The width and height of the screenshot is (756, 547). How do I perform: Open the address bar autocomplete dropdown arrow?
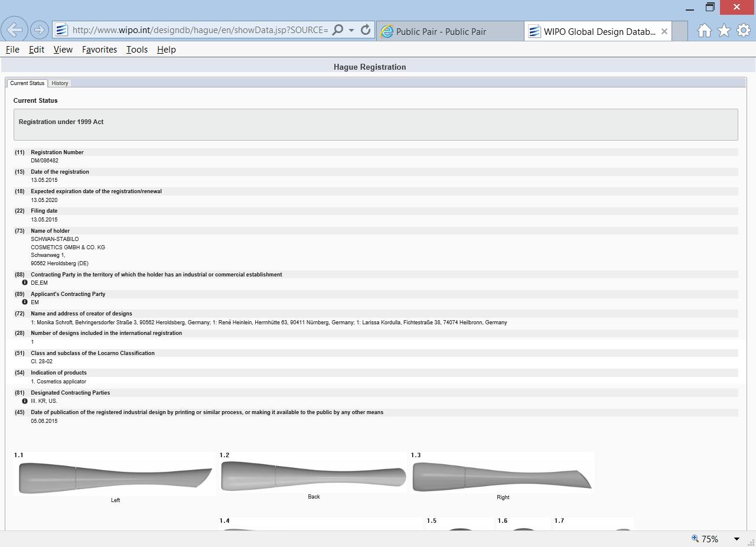tap(351, 30)
